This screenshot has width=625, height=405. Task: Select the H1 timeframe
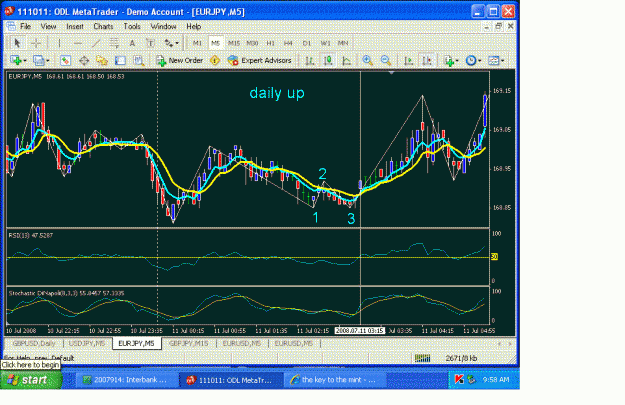coord(270,43)
